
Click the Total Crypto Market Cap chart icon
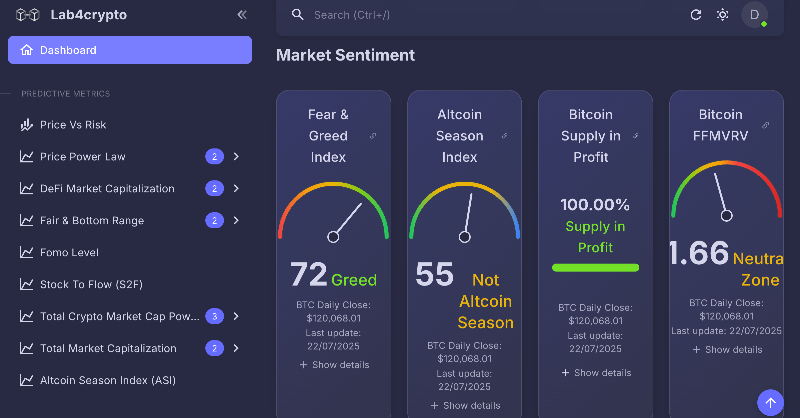(x=27, y=316)
